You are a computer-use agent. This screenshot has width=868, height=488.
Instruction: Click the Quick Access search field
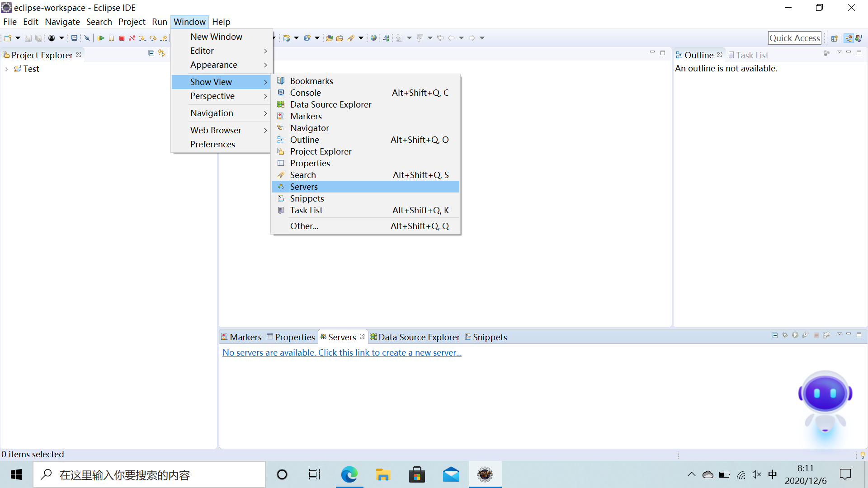pos(794,38)
